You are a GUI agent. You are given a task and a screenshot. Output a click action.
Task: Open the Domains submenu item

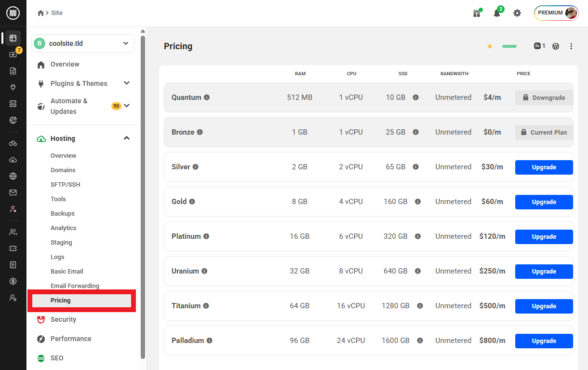(x=63, y=170)
